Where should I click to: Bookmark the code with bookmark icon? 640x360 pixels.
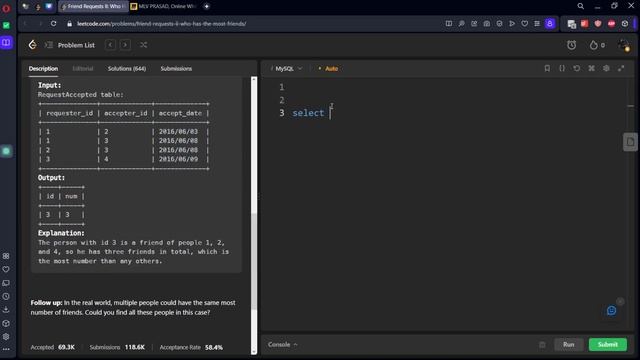pos(547,69)
